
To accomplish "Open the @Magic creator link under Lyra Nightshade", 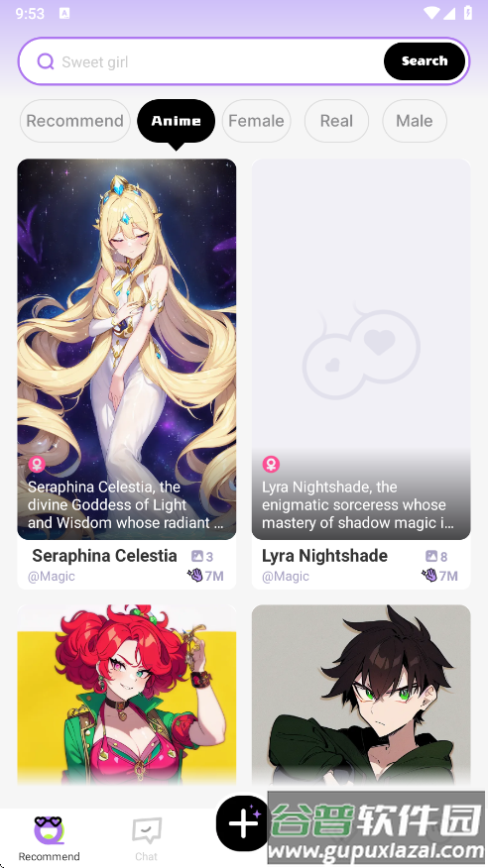I will [x=286, y=577].
